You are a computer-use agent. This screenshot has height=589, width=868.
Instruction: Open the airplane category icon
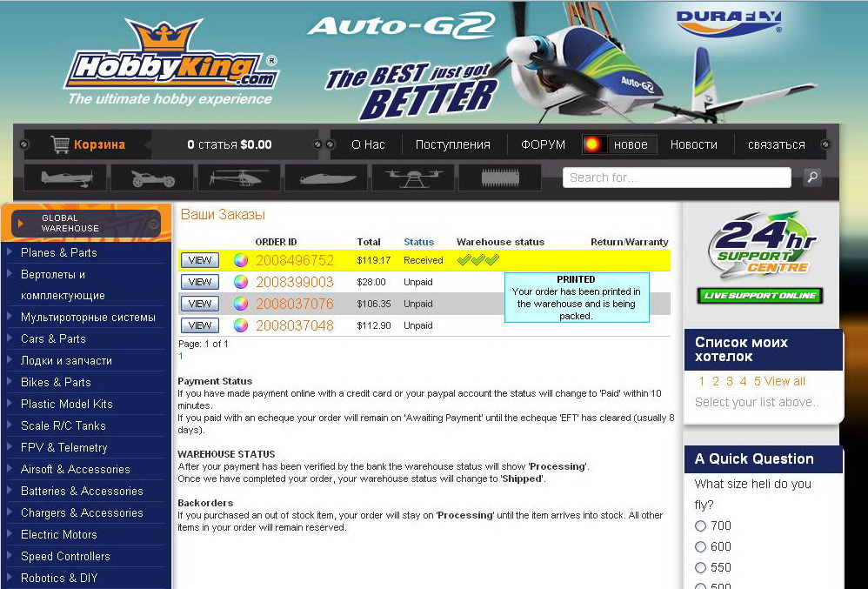point(66,177)
